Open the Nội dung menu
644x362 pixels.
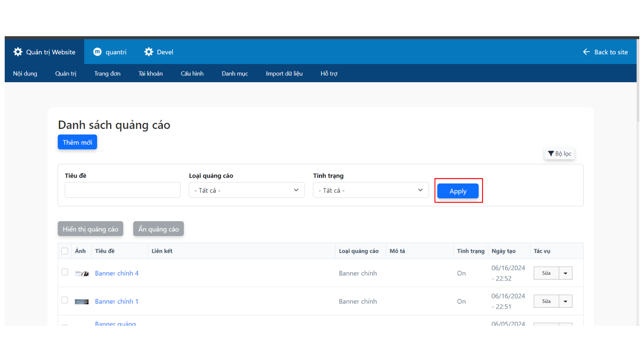point(25,74)
